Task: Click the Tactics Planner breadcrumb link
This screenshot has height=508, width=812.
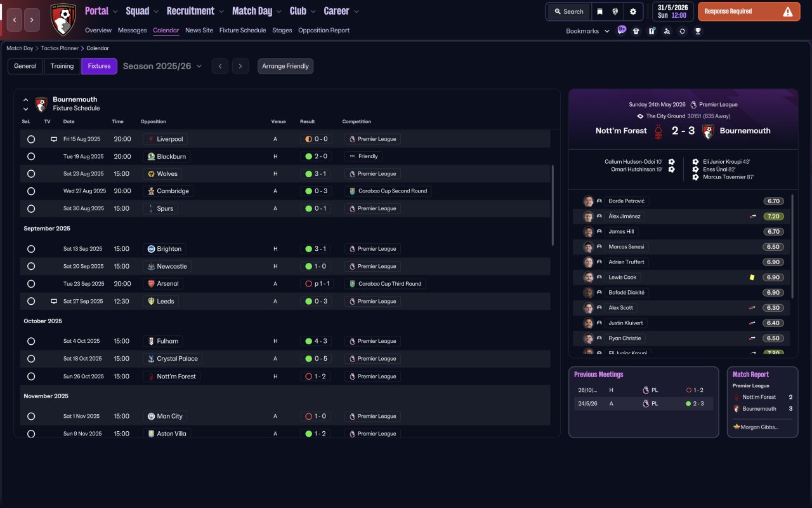Action: [x=60, y=48]
